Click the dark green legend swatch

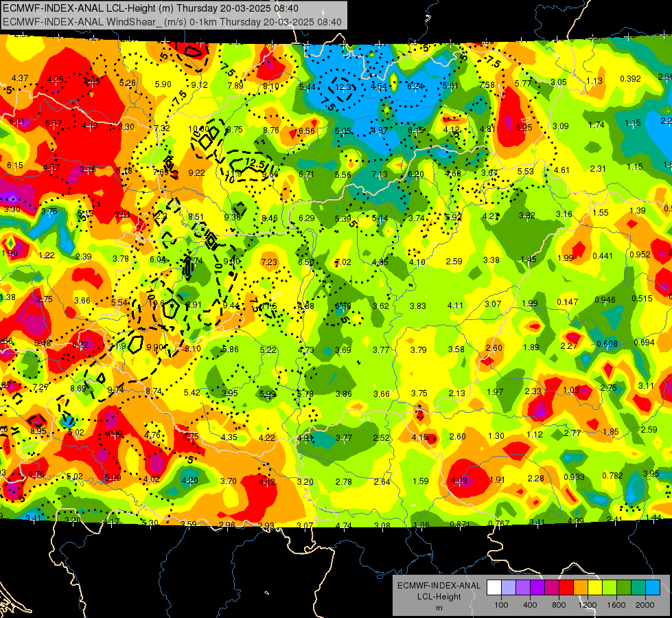[623, 588]
